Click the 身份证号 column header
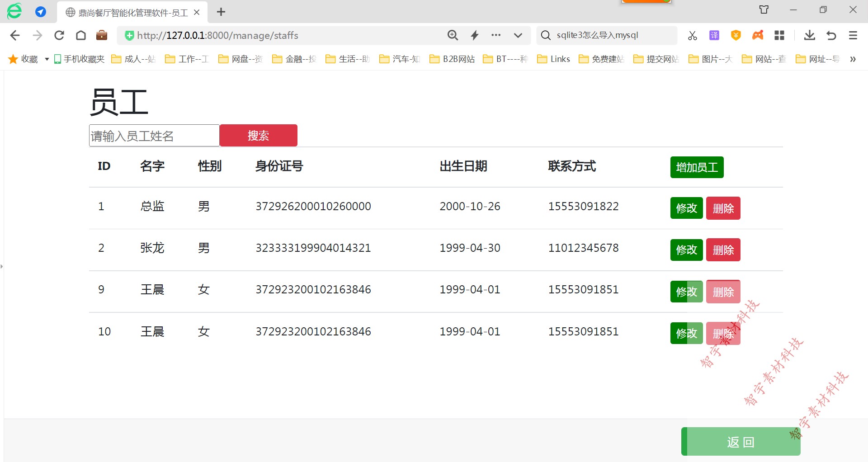 tap(279, 166)
